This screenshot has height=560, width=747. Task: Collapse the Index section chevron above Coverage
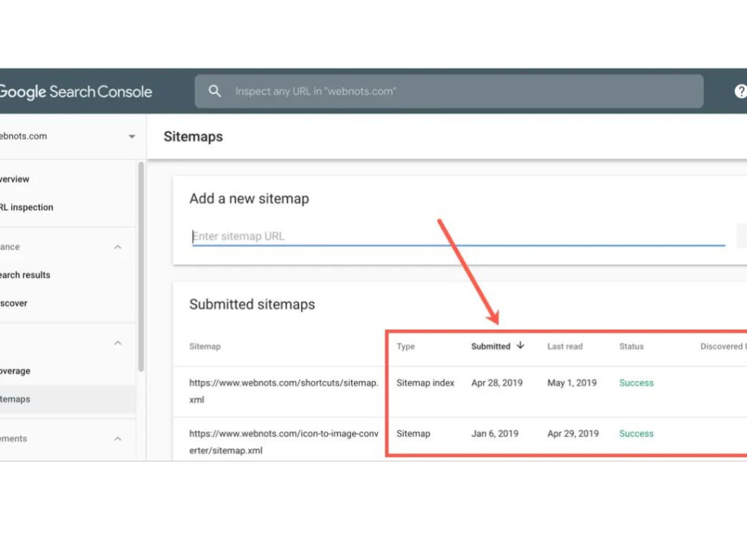(118, 343)
